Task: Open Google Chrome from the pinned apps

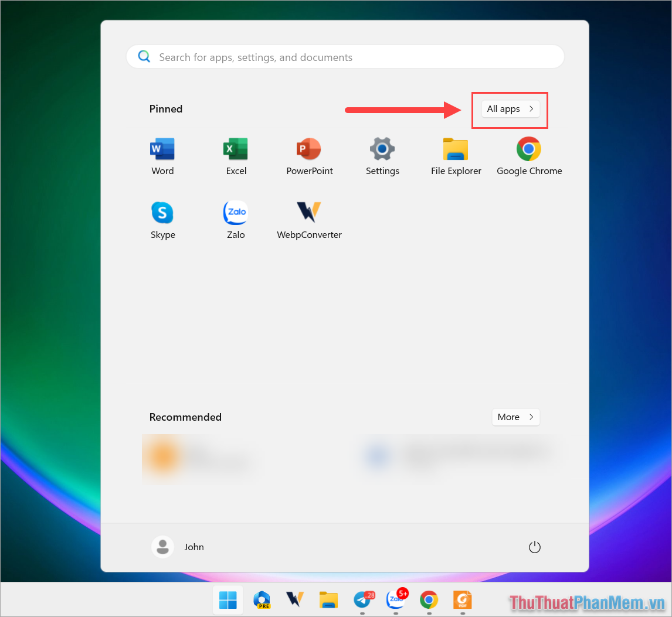Action: 529,155
